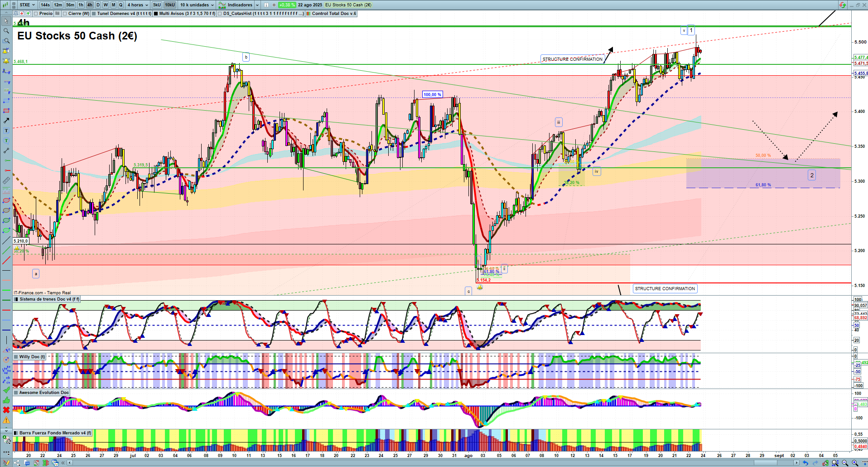Select the ruler measurement tool

click(x=6, y=180)
